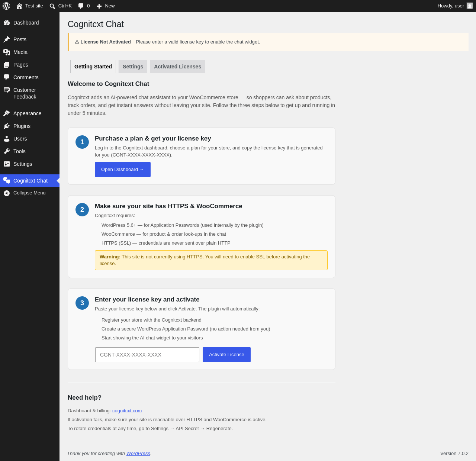Click the WordPress logo icon
Image resolution: width=476 pixels, height=461 pixels.
[x=6, y=6]
